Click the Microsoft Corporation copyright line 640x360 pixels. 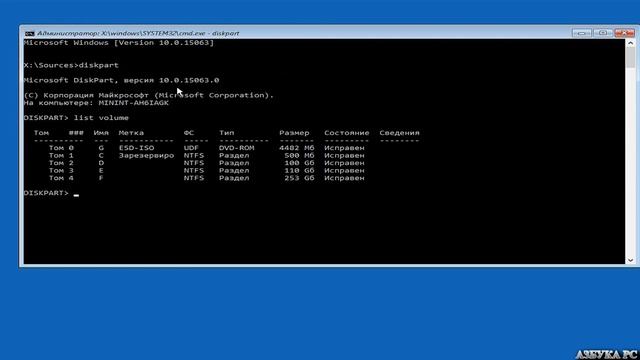149,95
